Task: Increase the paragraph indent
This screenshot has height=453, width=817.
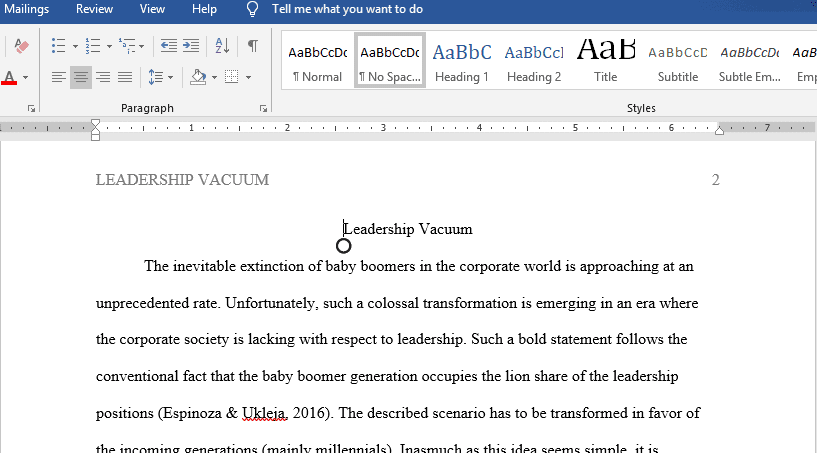Action: (191, 46)
